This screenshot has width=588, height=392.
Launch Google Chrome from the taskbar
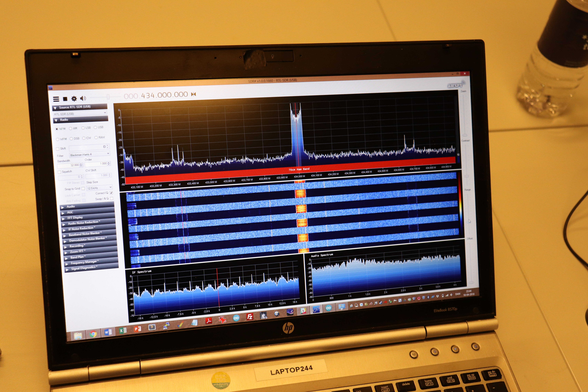[93, 334]
